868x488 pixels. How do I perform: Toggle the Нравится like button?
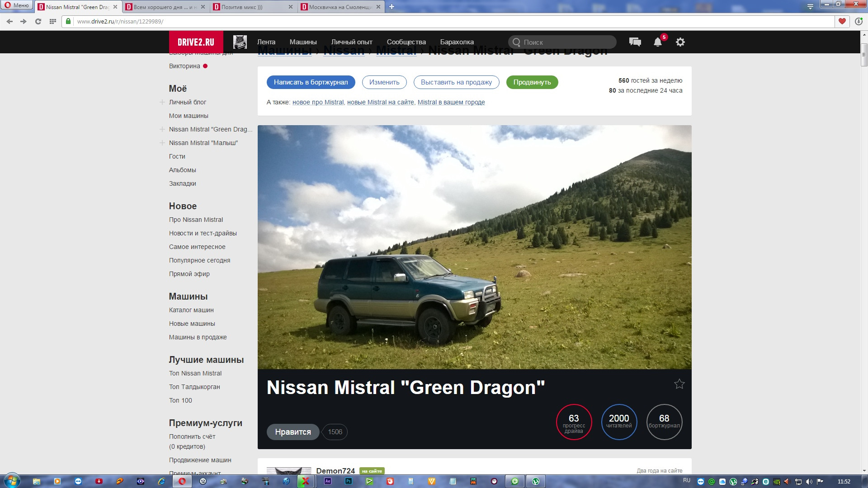[x=292, y=432]
